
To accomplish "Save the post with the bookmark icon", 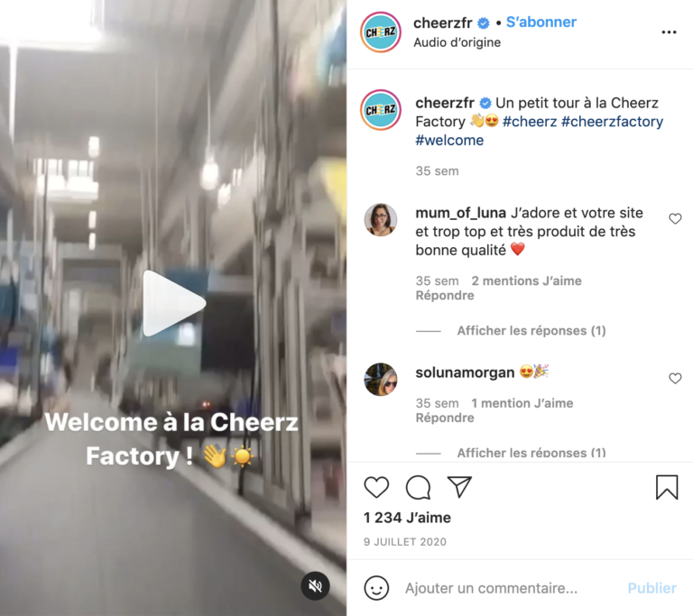I will click(667, 487).
